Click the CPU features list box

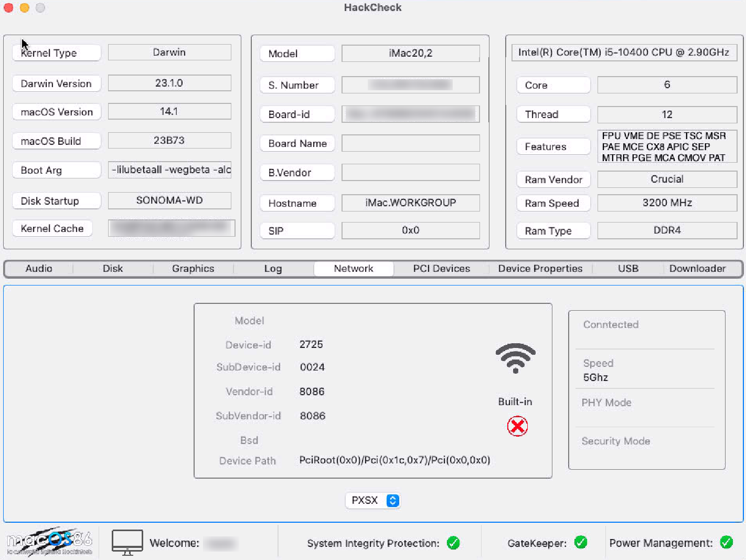point(667,146)
